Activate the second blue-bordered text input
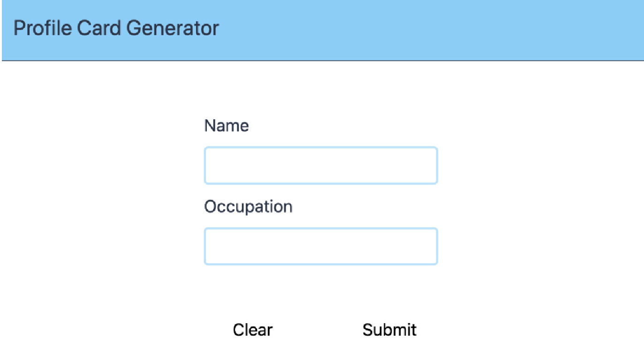This screenshot has height=356, width=644. pyautogui.click(x=321, y=246)
